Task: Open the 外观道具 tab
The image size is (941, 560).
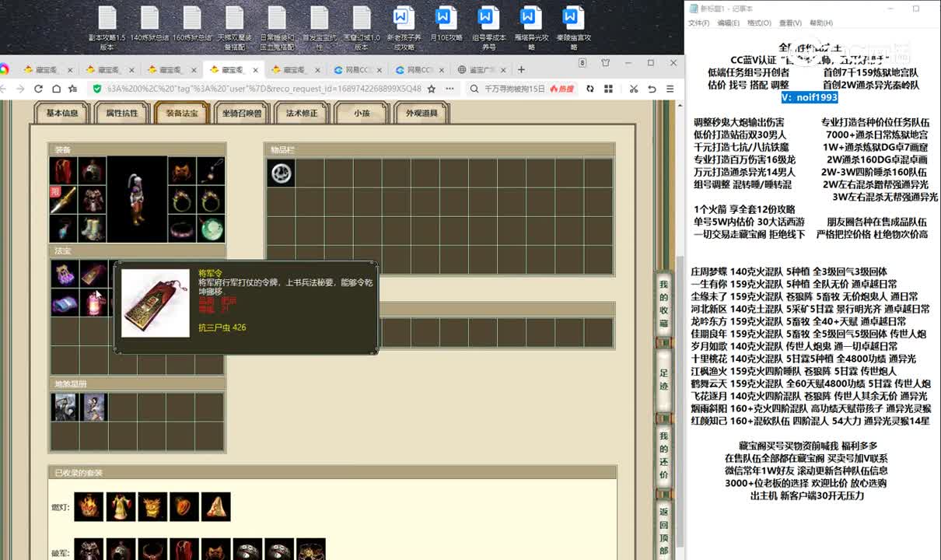Action: (x=422, y=114)
